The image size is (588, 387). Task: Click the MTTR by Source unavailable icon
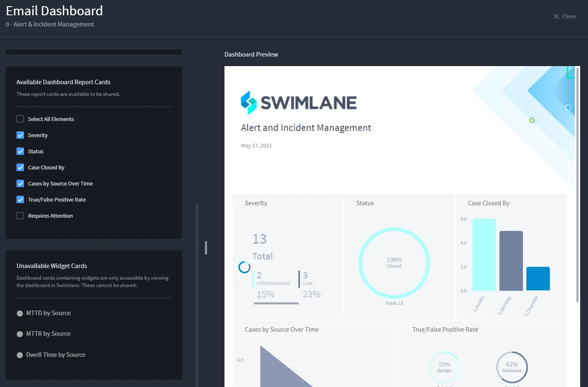coord(20,334)
